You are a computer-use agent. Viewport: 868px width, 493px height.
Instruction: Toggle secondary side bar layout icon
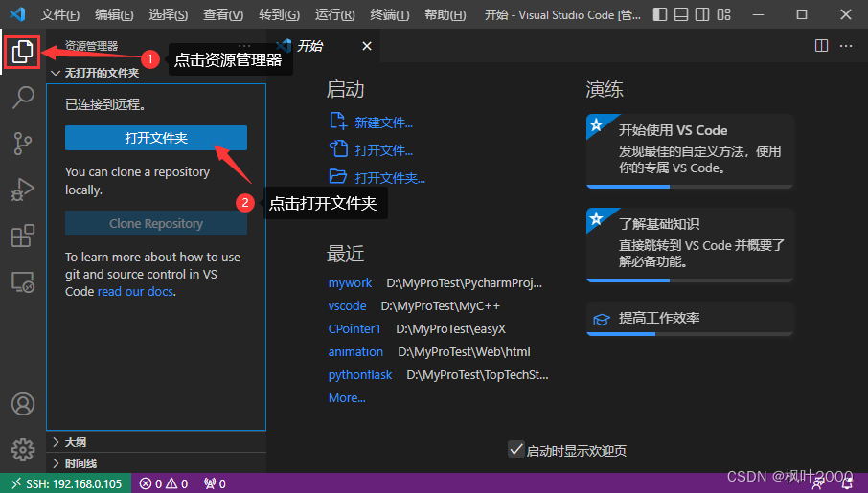click(702, 15)
